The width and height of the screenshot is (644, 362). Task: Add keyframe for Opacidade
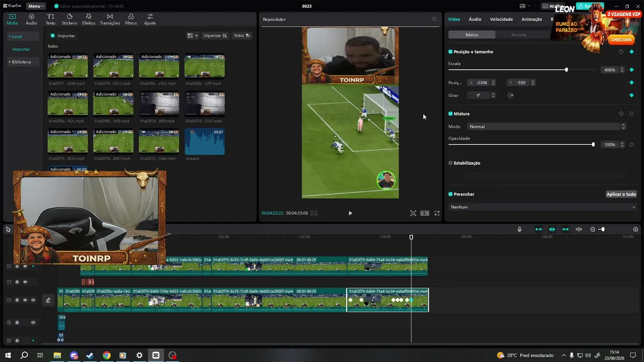click(631, 144)
